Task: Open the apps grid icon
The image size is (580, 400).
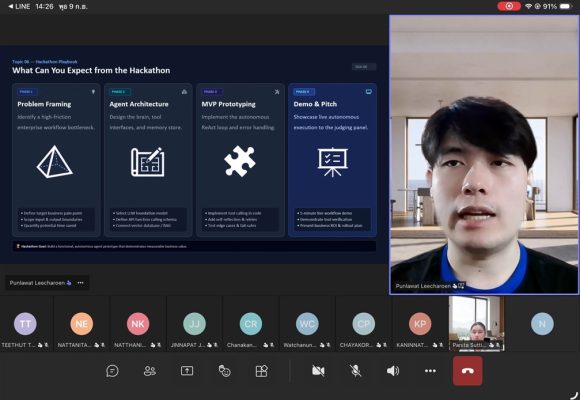Action: tap(262, 370)
